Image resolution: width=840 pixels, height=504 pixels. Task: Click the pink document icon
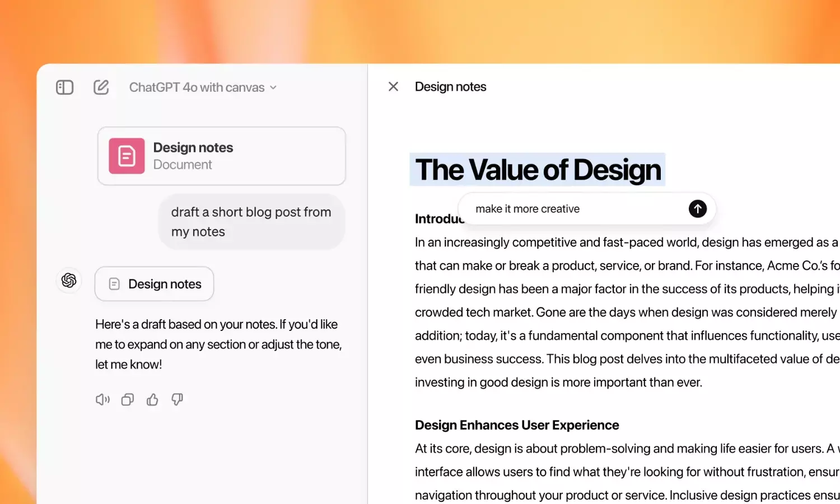pyautogui.click(x=127, y=156)
